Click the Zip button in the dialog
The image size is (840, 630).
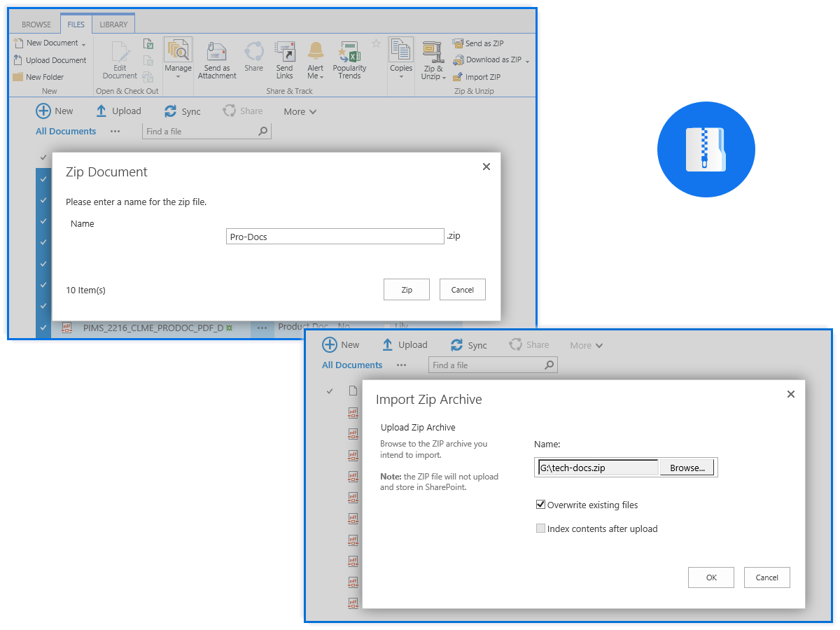tap(407, 290)
